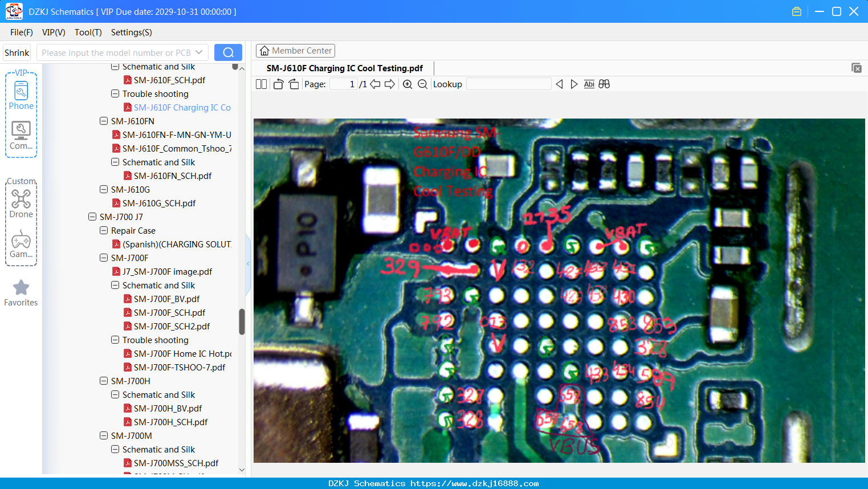Screen dimensions: 868x489
Task: Open the Drone category in sidebar
Action: tap(21, 204)
